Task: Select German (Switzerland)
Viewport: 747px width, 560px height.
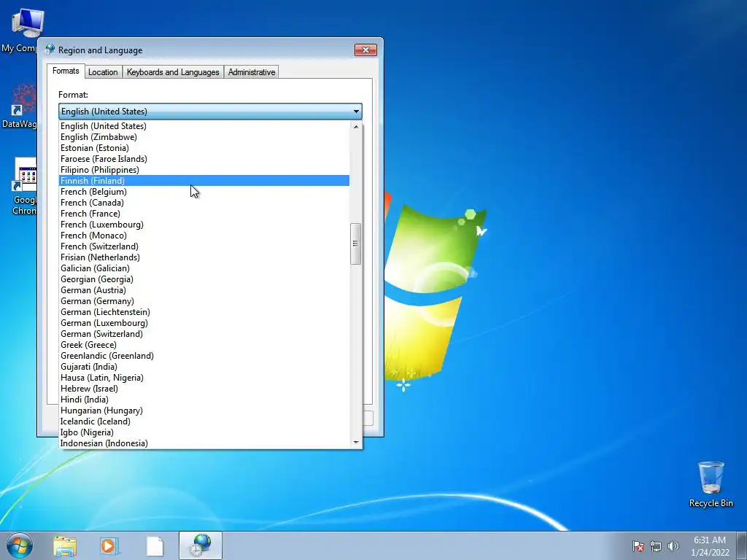Action: (204, 334)
